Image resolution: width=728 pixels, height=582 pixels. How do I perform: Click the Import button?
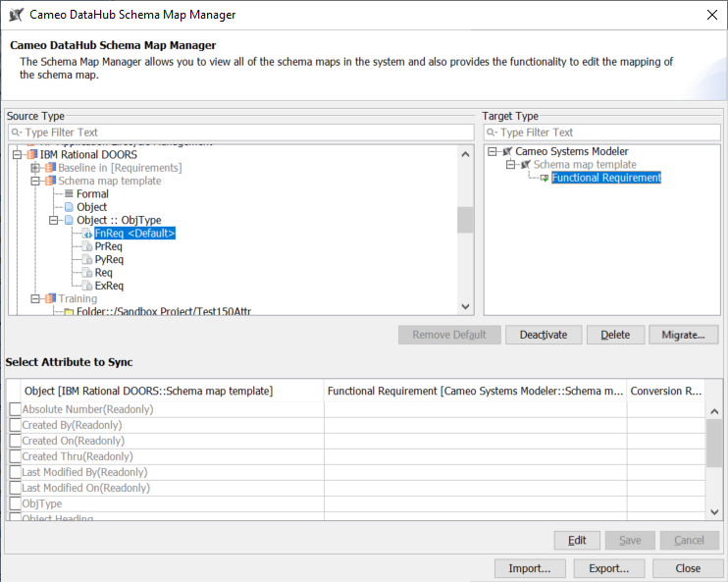pos(530,568)
